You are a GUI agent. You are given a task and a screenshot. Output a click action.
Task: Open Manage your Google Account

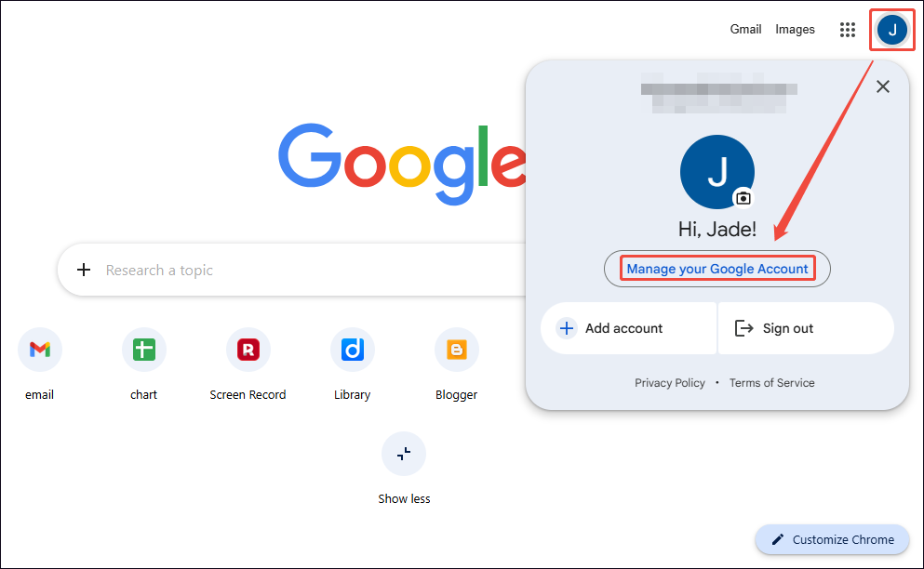tap(716, 269)
